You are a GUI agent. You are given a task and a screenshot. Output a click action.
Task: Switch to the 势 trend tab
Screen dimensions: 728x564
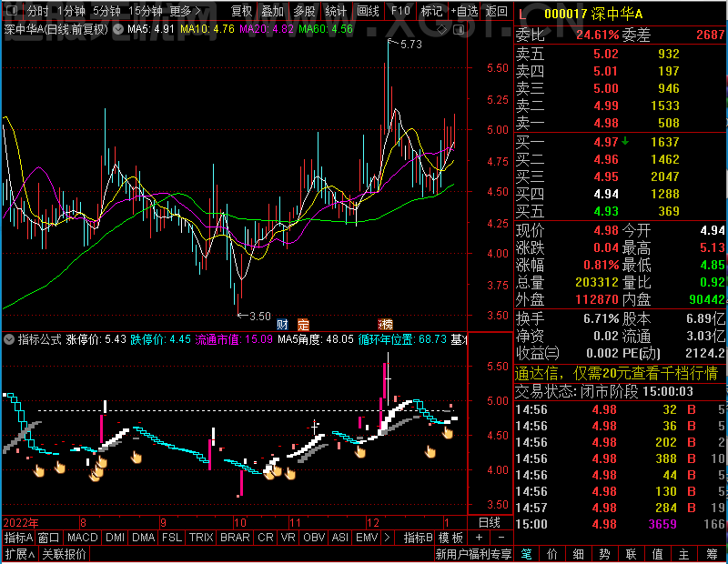[604, 554]
